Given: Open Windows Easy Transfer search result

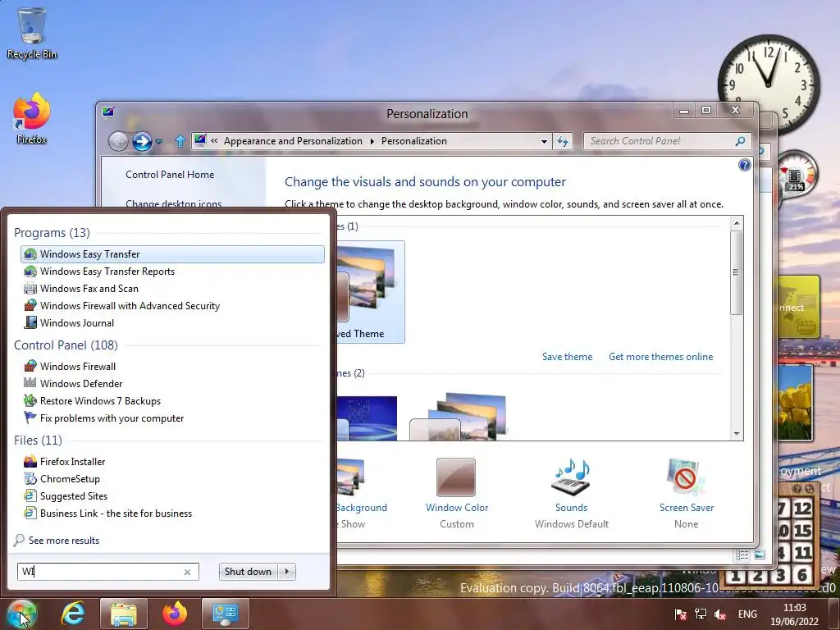Looking at the screenshot, I should coord(172,254).
